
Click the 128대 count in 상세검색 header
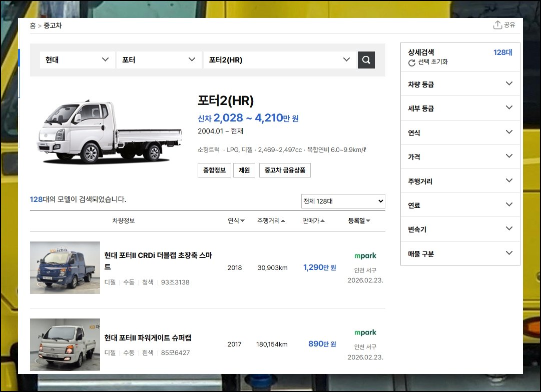(x=502, y=52)
